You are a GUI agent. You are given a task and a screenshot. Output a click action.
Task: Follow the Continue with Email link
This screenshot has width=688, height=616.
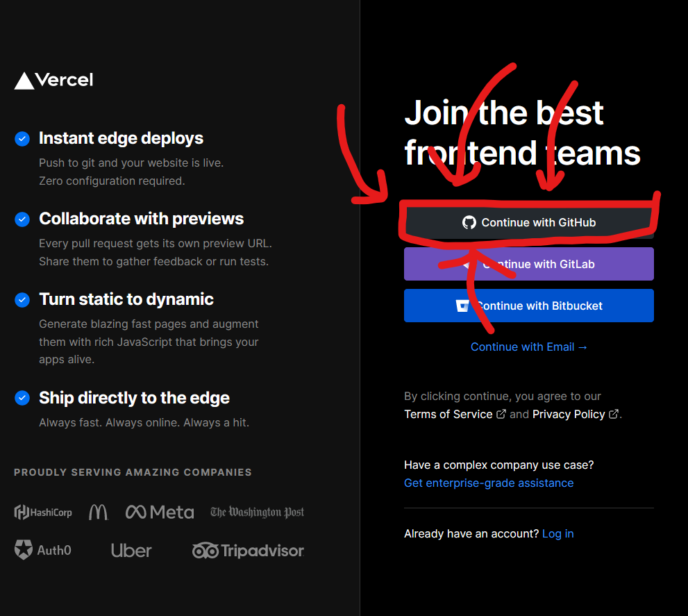(x=529, y=347)
